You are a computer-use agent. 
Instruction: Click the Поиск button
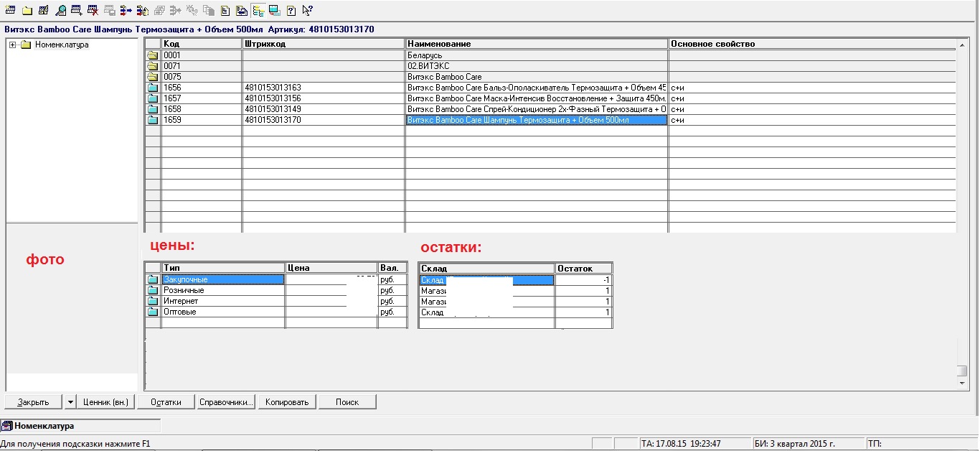[x=347, y=402]
